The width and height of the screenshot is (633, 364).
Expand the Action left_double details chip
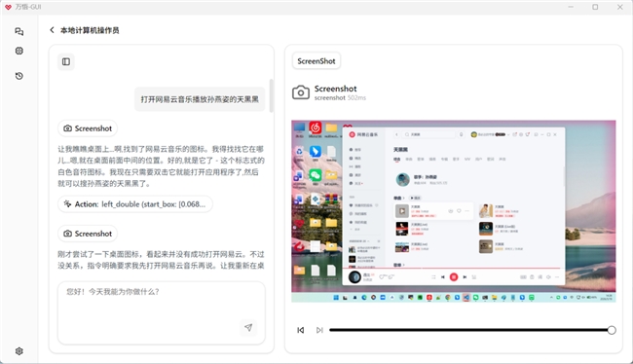coord(135,204)
